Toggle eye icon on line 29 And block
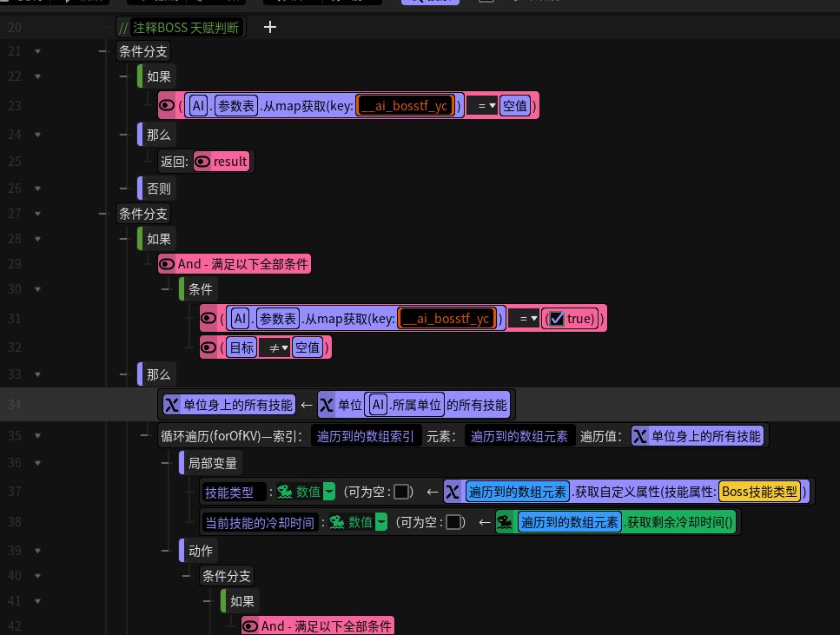 coord(167,264)
